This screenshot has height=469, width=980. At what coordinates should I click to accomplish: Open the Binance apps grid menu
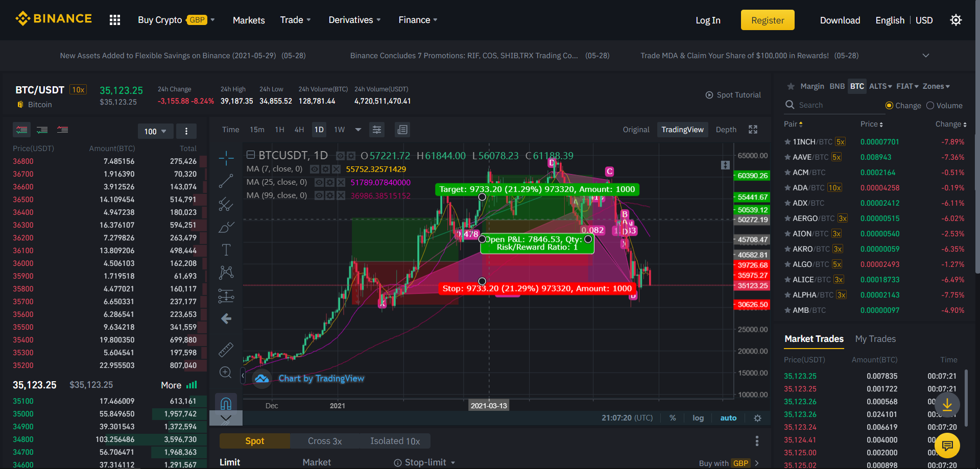(x=115, y=20)
